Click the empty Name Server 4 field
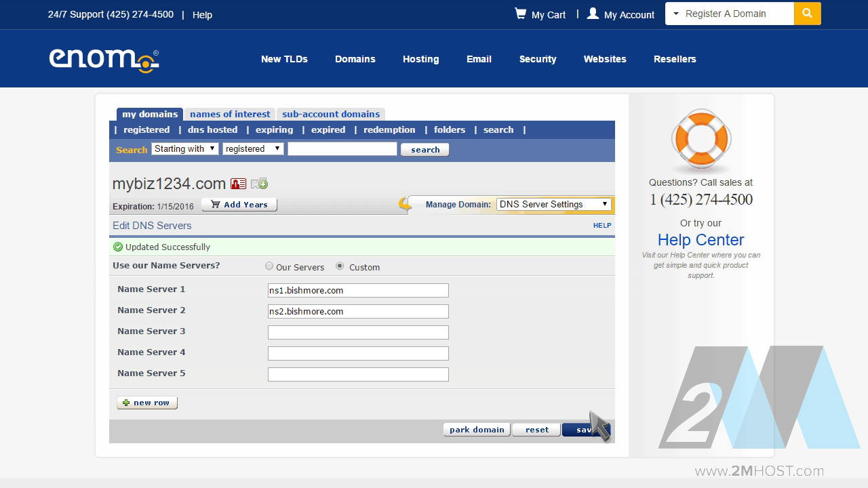The image size is (868, 488). 358,353
